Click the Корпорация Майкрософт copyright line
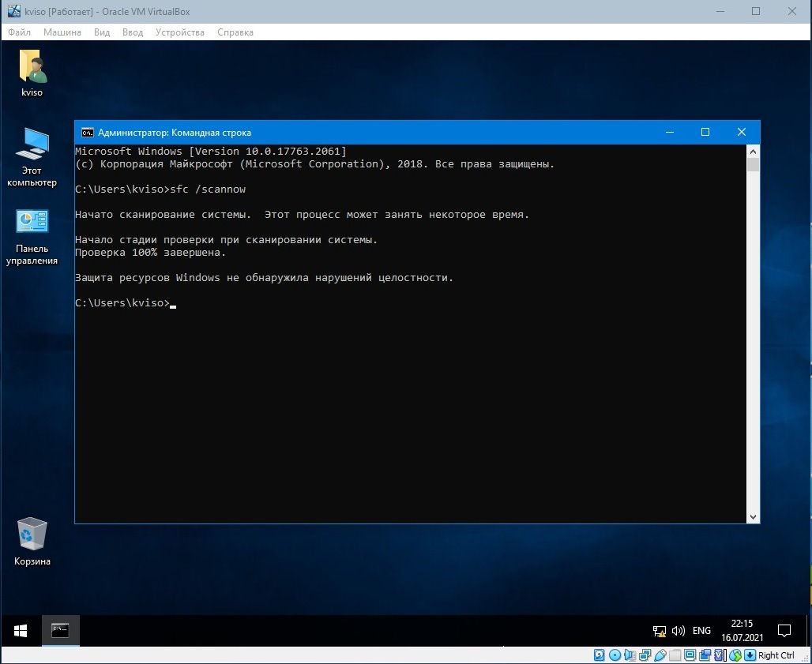Screen dimensions: 812x664 (315, 164)
